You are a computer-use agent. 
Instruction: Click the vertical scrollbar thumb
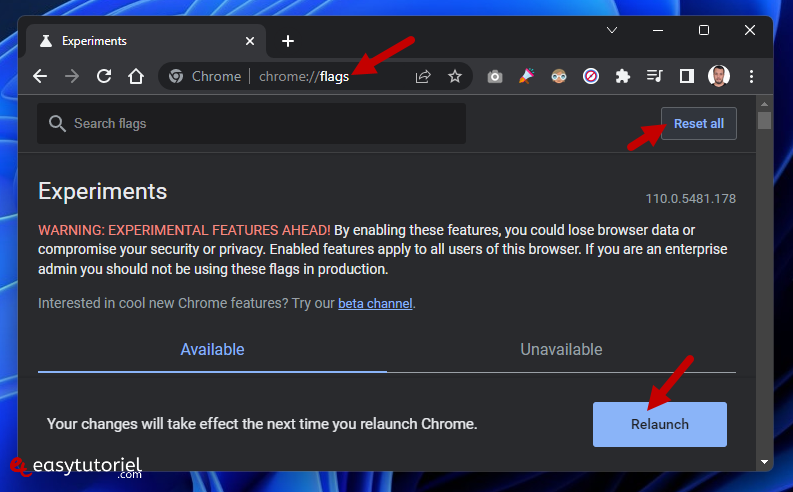click(x=764, y=120)
